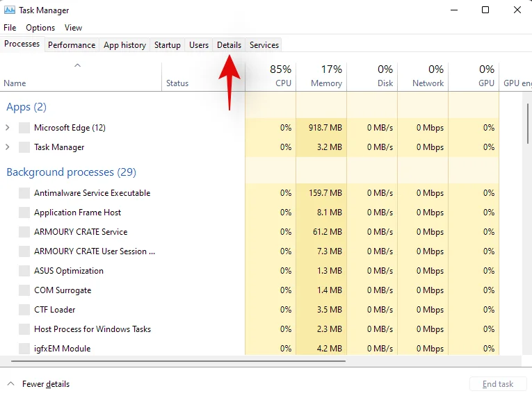Click the COM Surrogate icon
The image size is (532, 398).
[x=24, y=290]
